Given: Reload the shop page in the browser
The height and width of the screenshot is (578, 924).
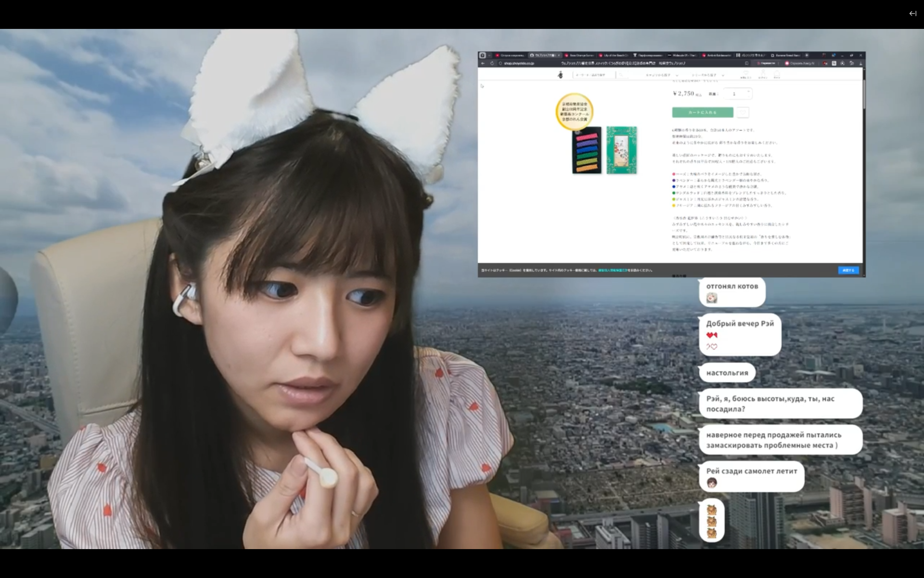Looking at the screenshot, I should (492, 63).
